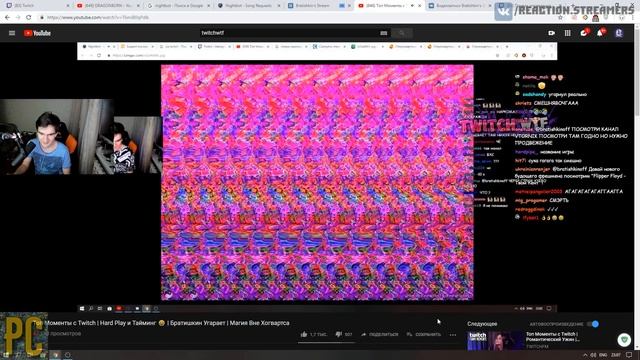Go to YouTube home via logo
The height and width of the screenshot is (360, 640).
click(x=37, y=33)
